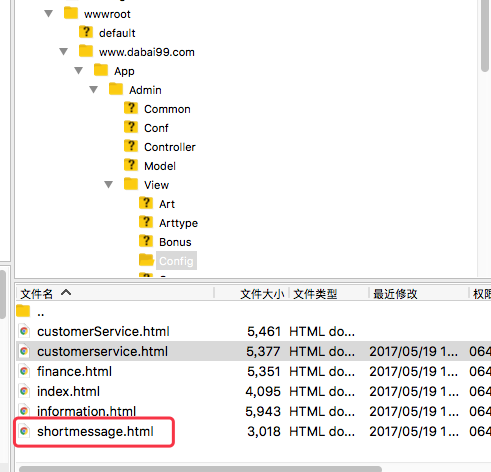
Task: Select the App directory label
Action: [124, 71]
